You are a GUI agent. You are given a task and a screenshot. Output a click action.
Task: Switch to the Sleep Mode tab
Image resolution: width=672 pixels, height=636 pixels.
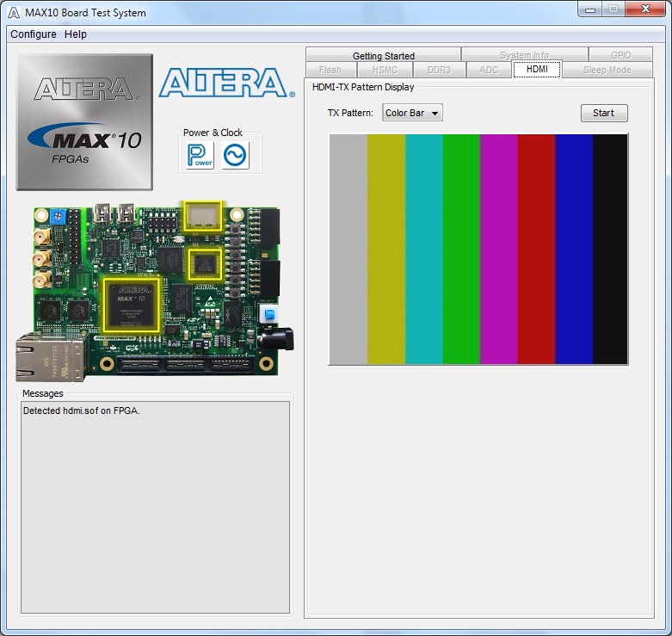607,70
